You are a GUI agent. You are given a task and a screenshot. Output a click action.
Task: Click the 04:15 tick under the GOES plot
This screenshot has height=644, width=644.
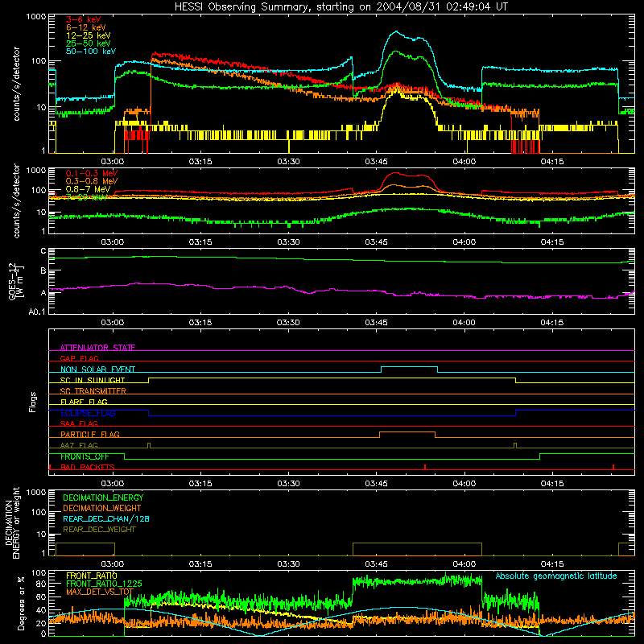[552, 323]
